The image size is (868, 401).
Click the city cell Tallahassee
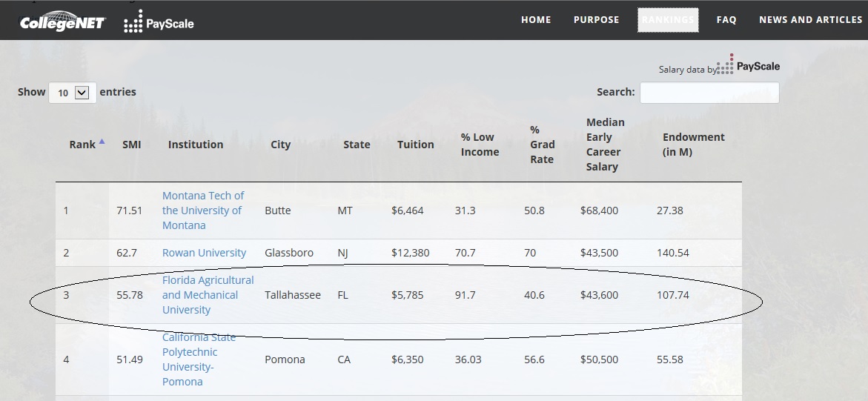tap(293, 295)
